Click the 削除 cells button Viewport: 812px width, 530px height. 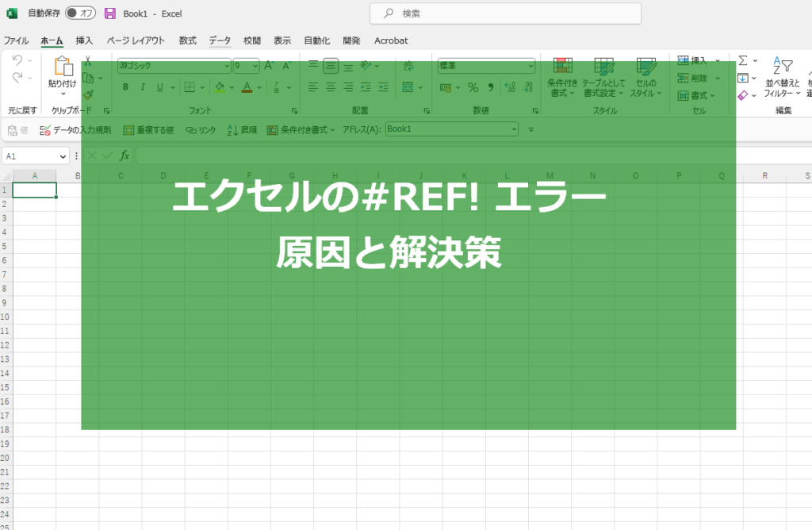click(x=692, y=79)
